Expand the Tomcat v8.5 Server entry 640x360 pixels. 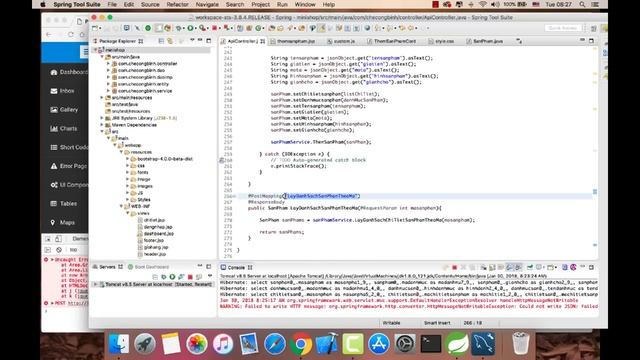pos(96,284)
